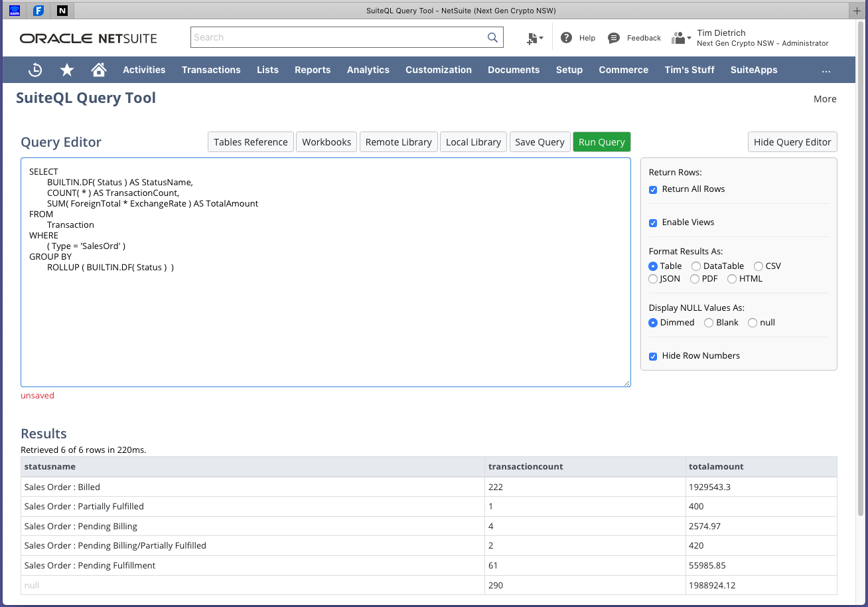Click the Help question mark icon

(x=566, y=38)
